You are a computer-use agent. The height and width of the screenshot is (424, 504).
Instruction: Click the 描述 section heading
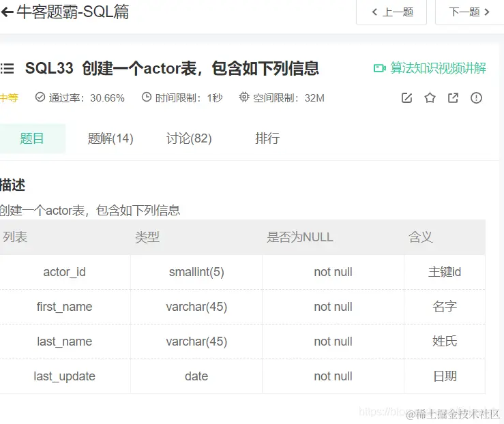point(12,185)
